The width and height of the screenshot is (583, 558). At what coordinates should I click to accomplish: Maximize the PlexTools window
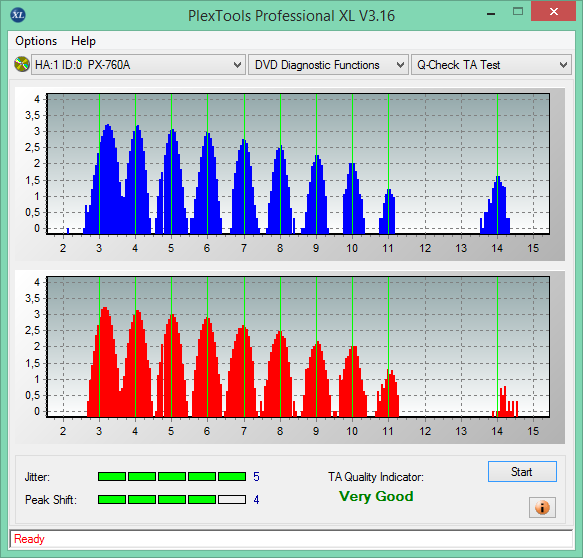pyautogui.click(x=518, y=12)
